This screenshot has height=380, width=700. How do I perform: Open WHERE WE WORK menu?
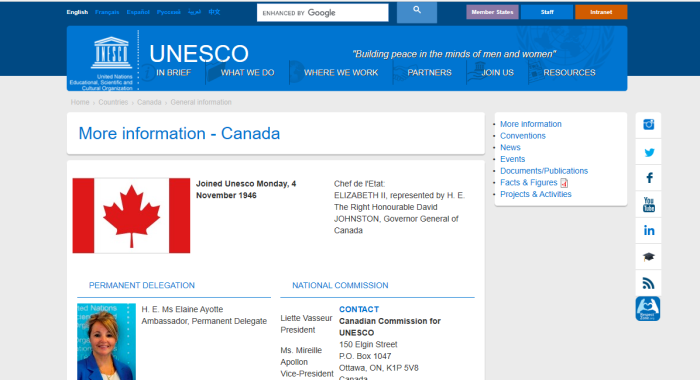[x=341, y=72]
